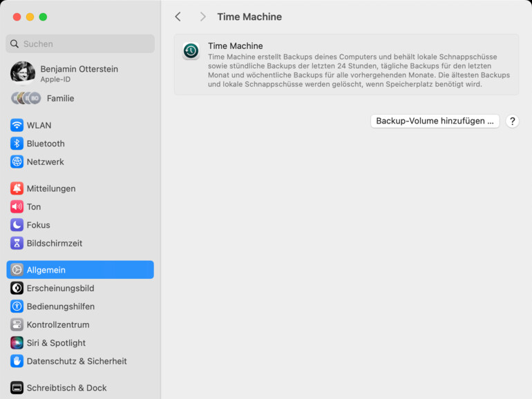532x399 pixels.
Task: Go forward with the right chevron
Action: [x=202, y=17]
